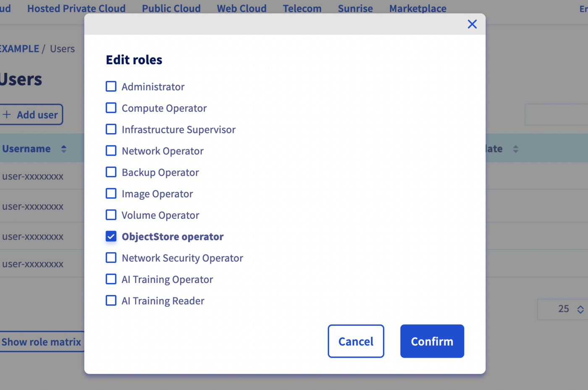
Task: Enable the Compute Operator role
Action: [111, 108]
